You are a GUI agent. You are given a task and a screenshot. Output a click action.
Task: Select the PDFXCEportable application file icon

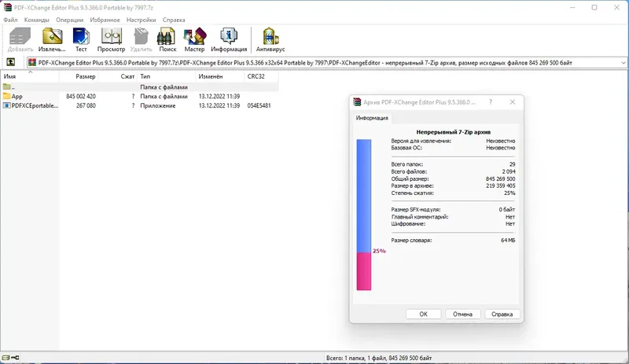[6, 105]
